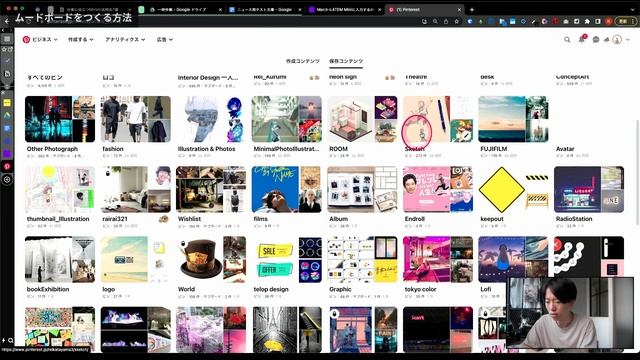The width and height of the screenshot is (640, 360).
Task: Open the profile avatar in Pinterest header
Action: 617,40
